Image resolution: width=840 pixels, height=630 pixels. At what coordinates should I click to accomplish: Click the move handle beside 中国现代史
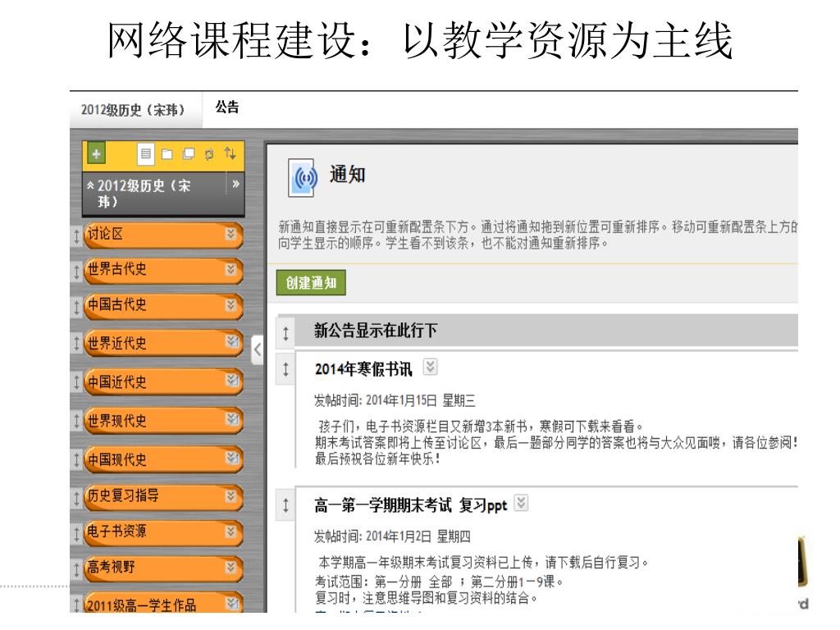76,459
